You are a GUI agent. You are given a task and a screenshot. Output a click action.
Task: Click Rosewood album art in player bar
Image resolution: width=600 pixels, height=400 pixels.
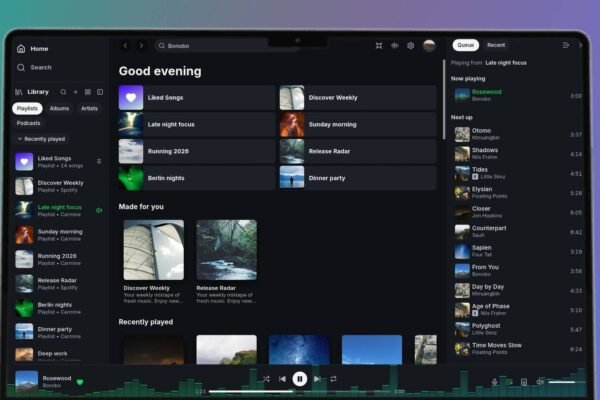coord(26,382)
